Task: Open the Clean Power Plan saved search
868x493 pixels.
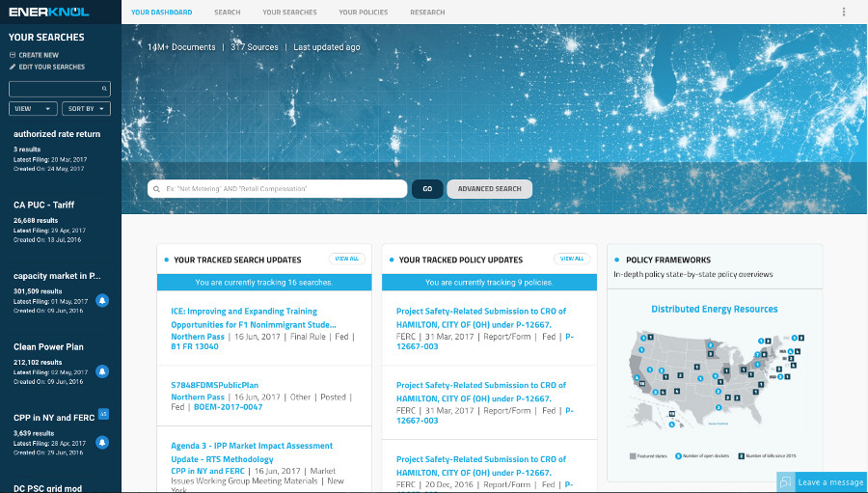Action: (x=49, y=346)
